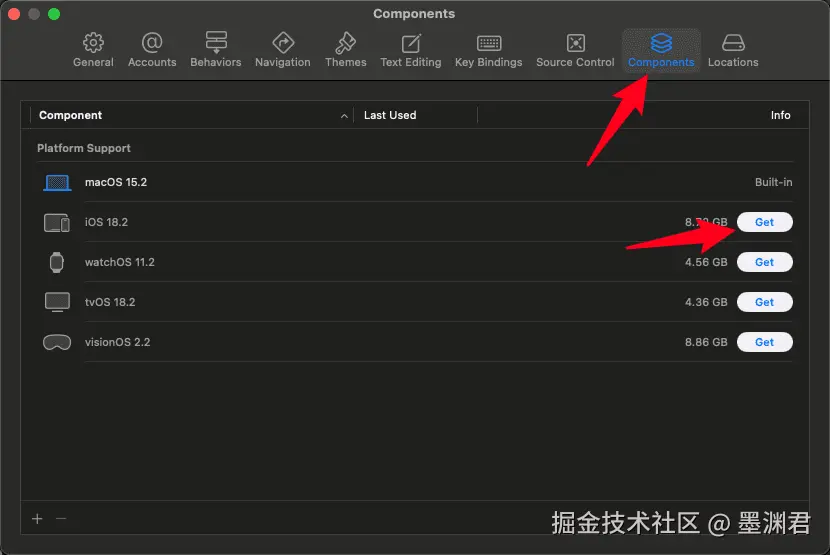Open the Source Control icon

pos(575,43)
